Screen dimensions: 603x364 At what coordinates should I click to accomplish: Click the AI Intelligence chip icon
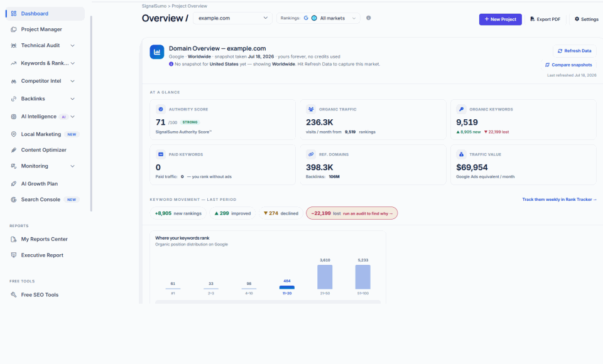14,117
